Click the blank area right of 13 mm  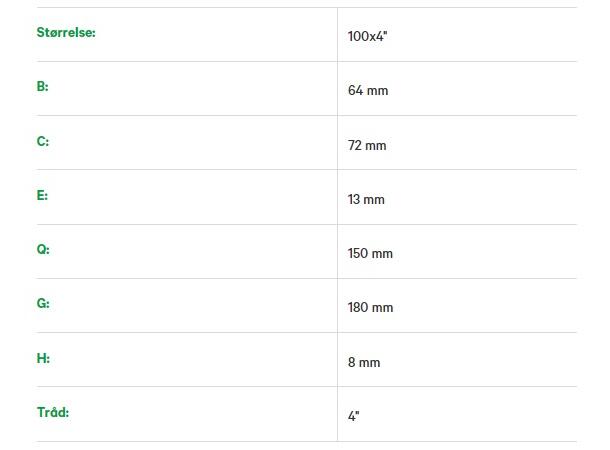click(481, 197)
